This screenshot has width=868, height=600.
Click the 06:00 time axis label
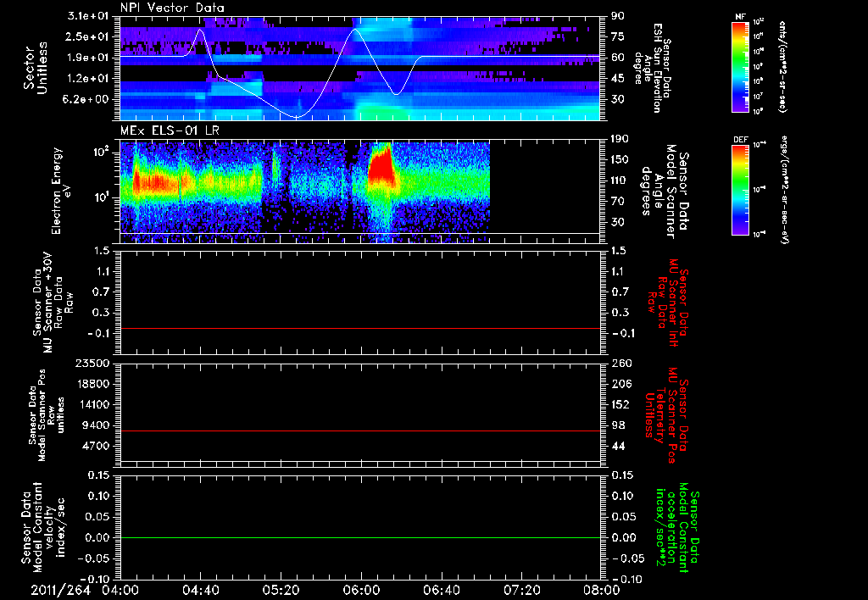[361, 590]
